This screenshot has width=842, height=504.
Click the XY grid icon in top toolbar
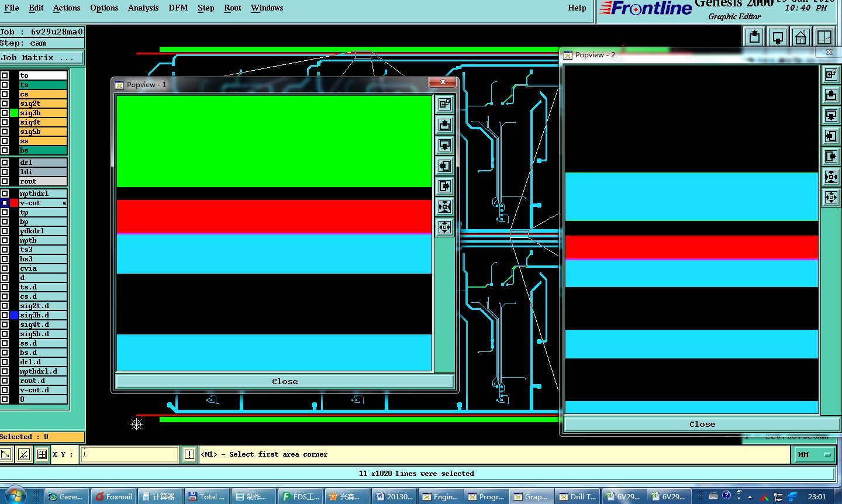pos(824,37)
